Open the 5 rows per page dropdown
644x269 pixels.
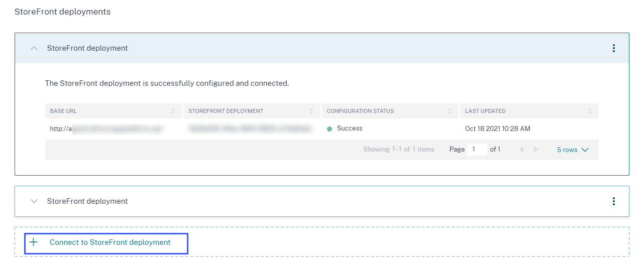pyautogui.click(x=573, y=150)
